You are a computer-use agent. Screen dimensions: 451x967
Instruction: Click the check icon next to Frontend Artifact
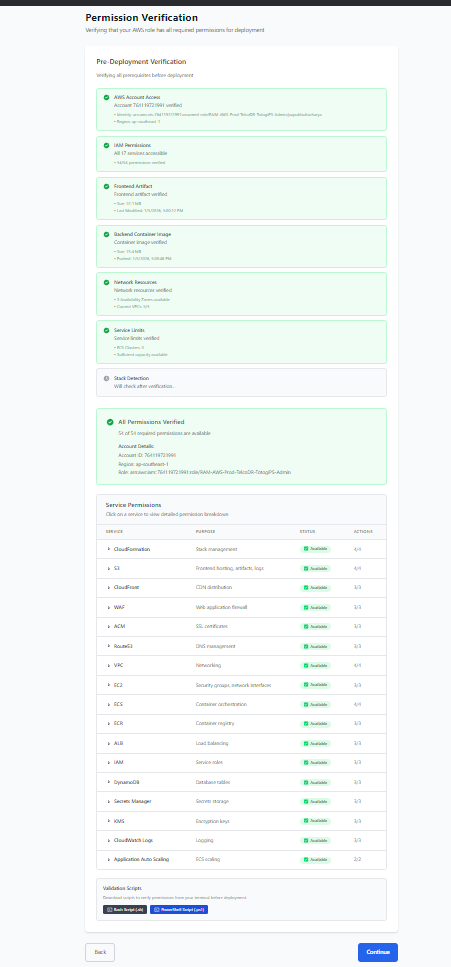(x=107, y=186)
